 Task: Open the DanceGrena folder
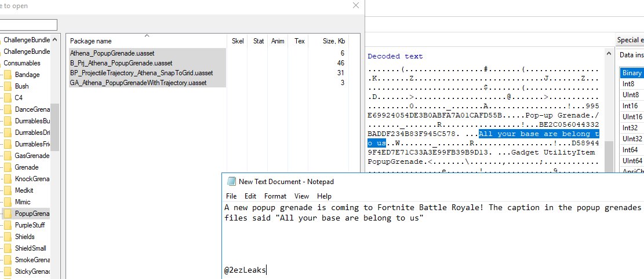pyautogui.click(x=32, y=109)
